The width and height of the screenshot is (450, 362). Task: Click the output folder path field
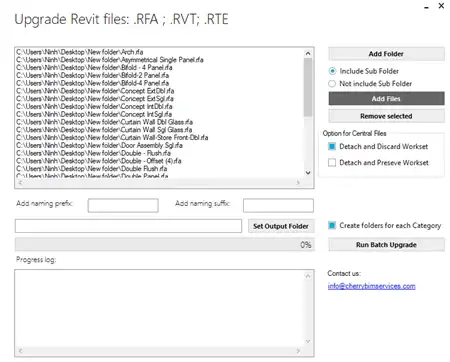click(128, 226)
